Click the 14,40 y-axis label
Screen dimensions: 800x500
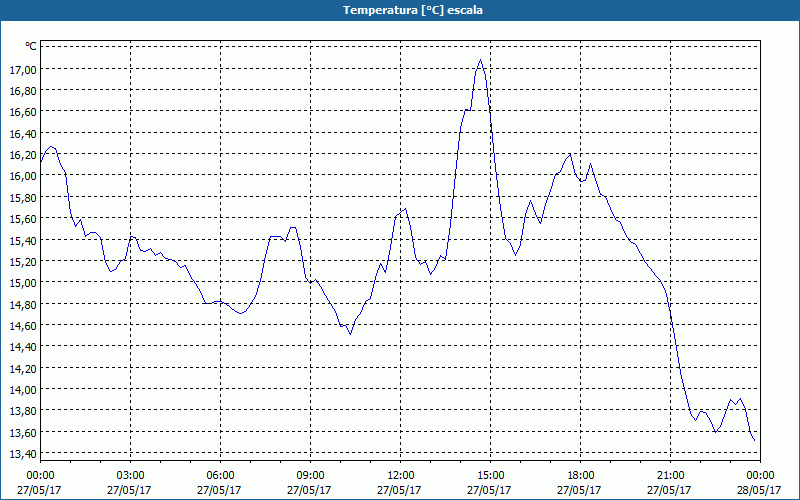23,347
